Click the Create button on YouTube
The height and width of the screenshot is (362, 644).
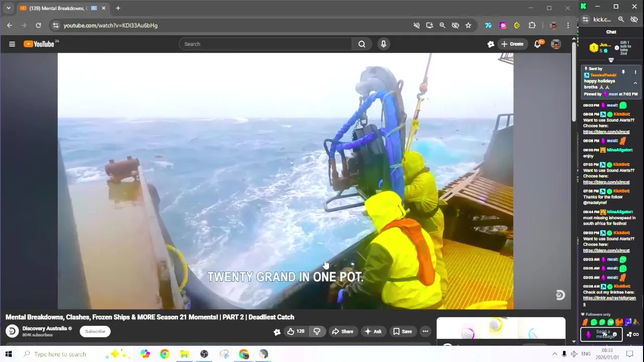(x=512, y=44)
